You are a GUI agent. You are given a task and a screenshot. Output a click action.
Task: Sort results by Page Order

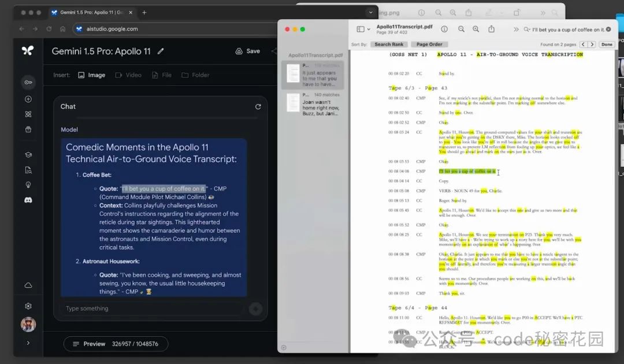point(429,44)
